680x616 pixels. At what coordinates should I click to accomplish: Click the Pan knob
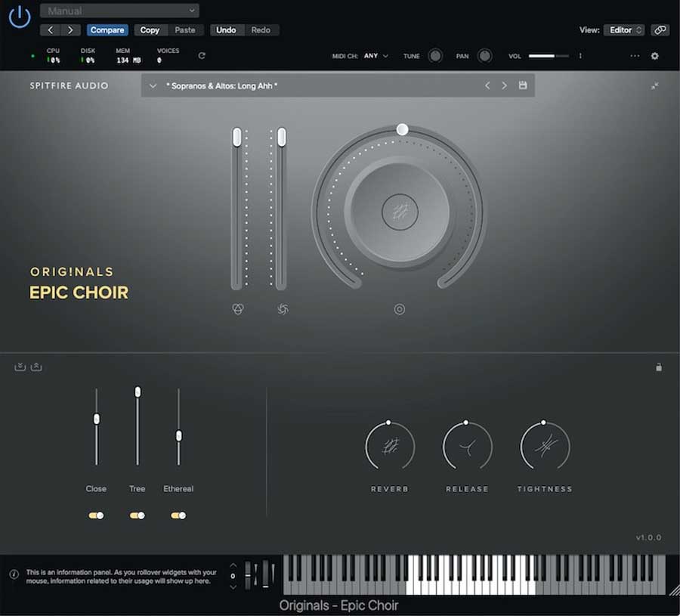pyautogui.click(x=485, y=56)
